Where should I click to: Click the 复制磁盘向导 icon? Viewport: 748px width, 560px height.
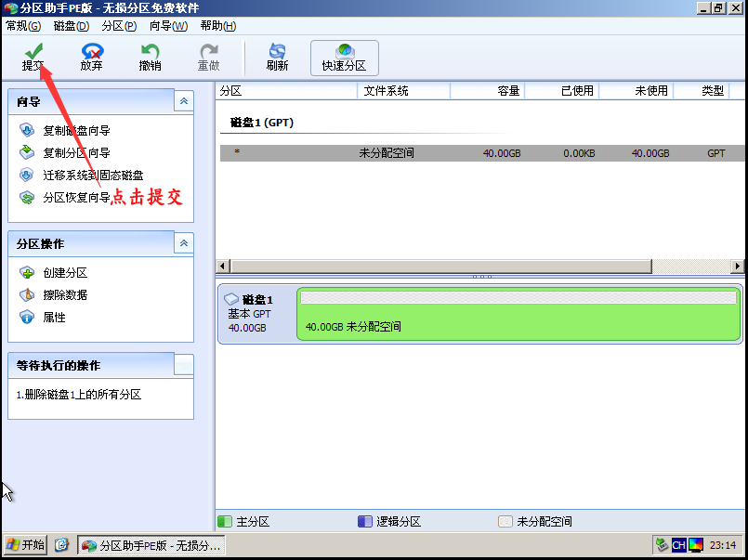27,130
